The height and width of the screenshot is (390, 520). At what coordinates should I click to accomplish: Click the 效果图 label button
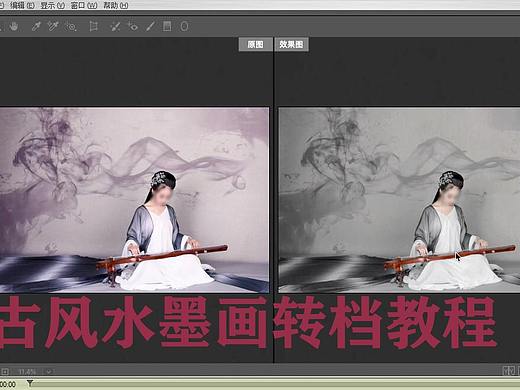click(x=291, y=44)
